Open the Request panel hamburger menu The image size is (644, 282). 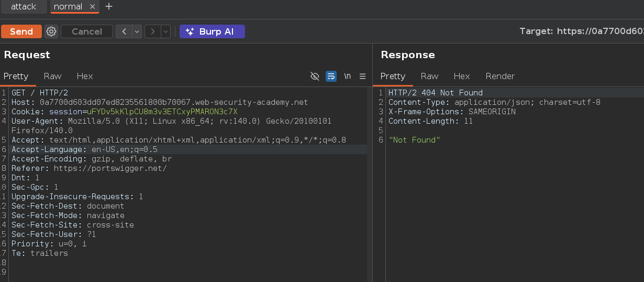(x=362, y=76)
